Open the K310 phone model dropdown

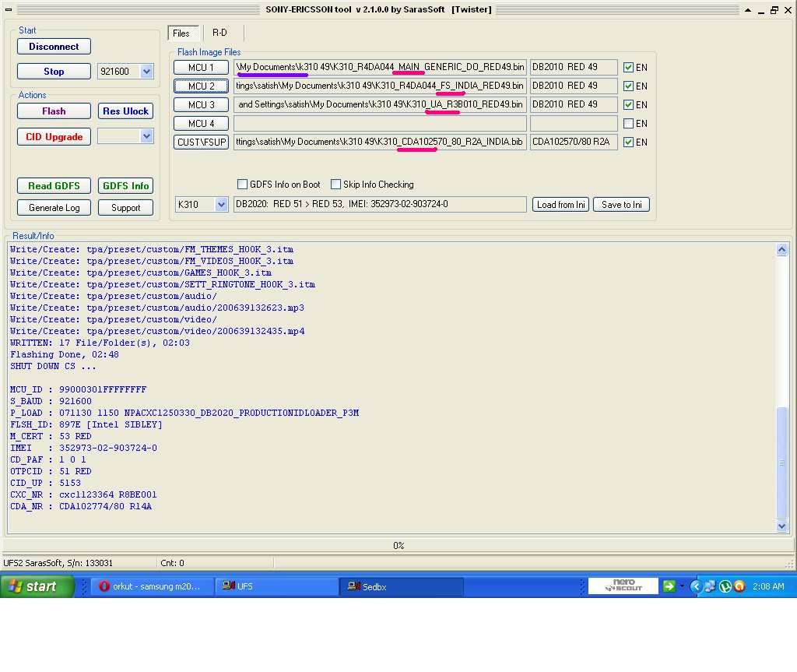point(221,204)
